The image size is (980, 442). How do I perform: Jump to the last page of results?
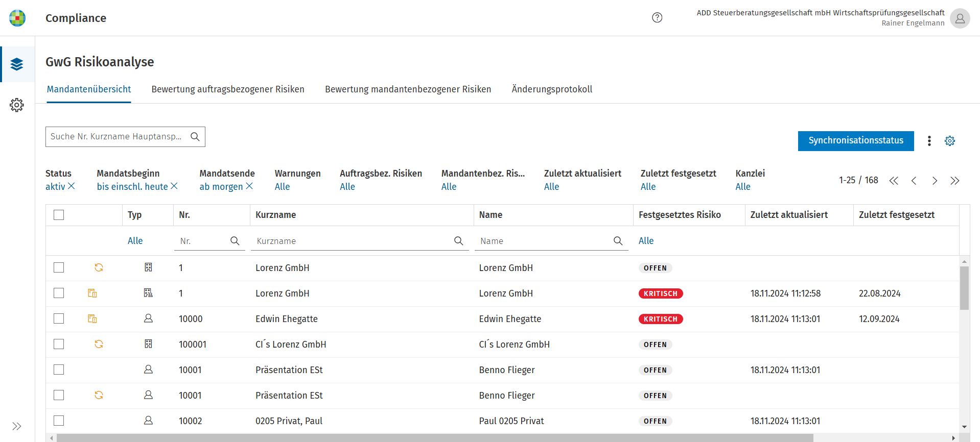955,181
